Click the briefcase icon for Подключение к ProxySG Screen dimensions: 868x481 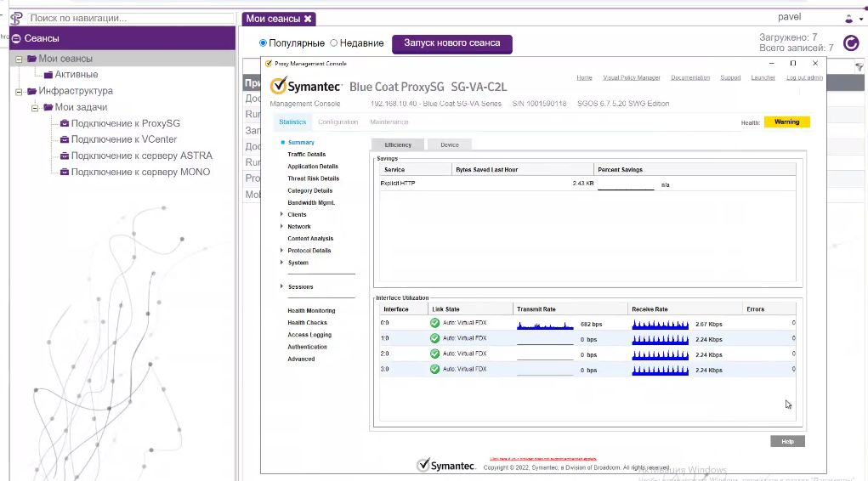coord(64,123)
